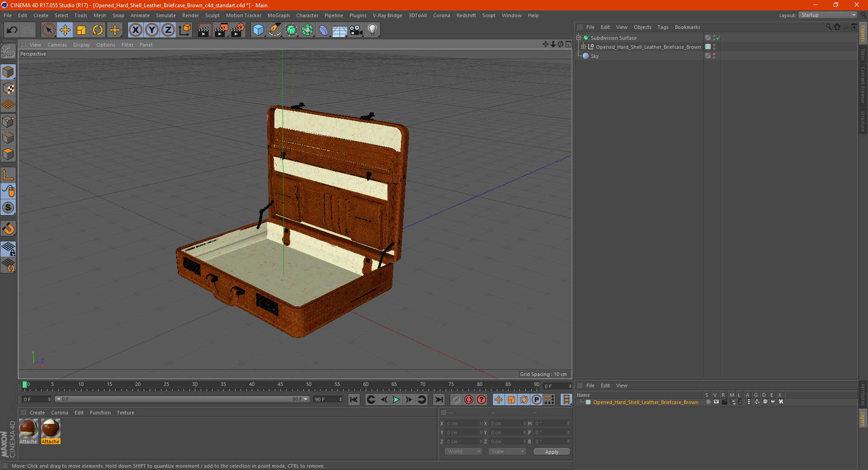The image size is (868, 470).
Task: Add a Light object
Action: click(373, 30)
